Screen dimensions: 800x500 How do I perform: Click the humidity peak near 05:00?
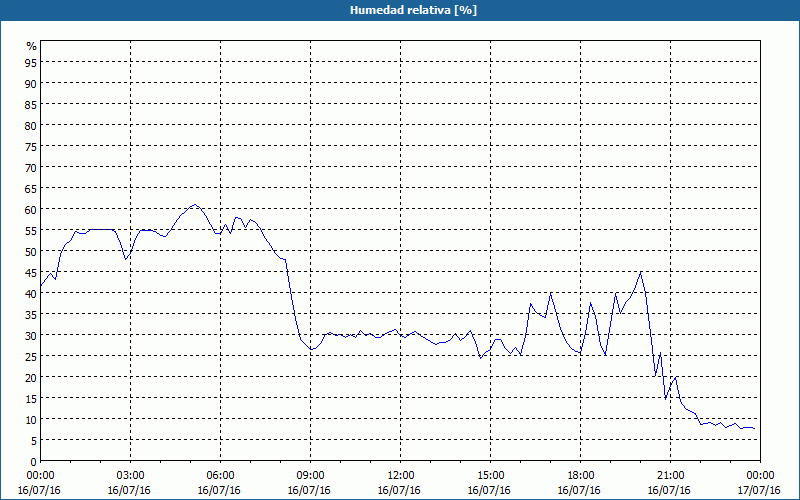tap(194, 205)
